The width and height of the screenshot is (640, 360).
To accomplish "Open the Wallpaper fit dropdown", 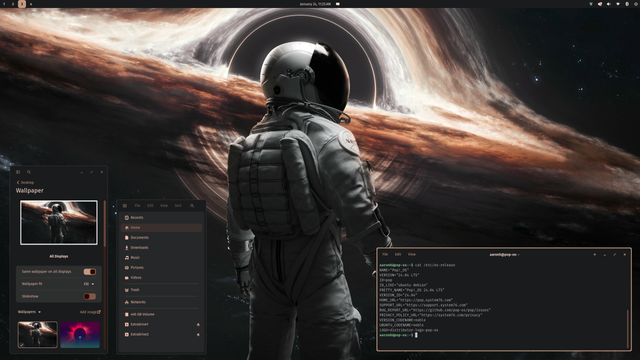I will coord(89,284).
